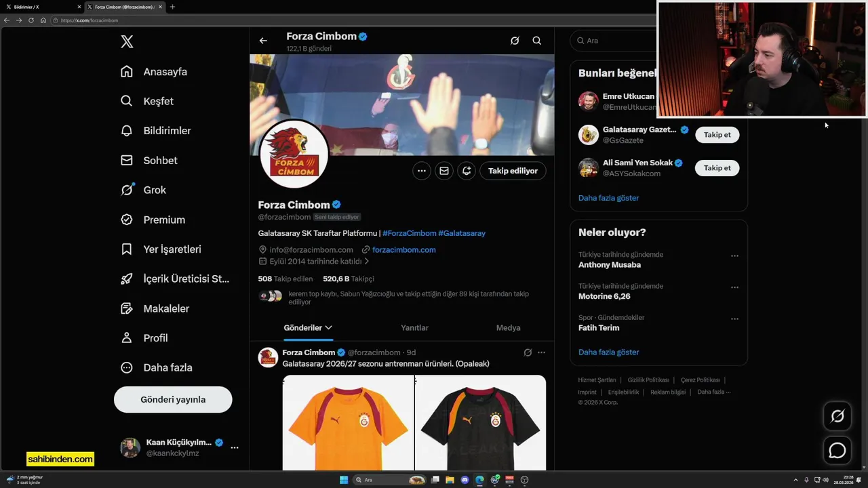The width and height of the screenshot is (868, 488).
Task: Open the Premium page
Action: [x=153, y=220]
